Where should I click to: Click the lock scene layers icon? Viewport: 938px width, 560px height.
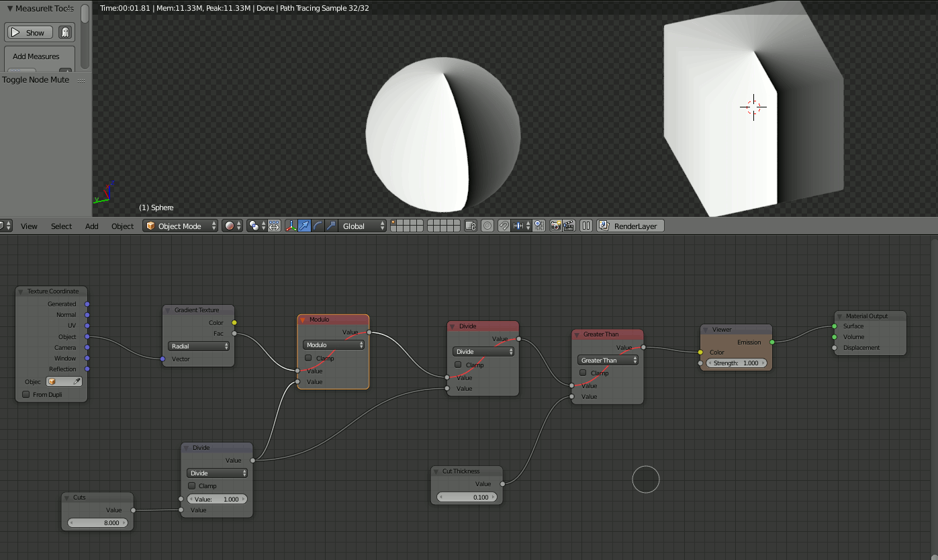[x=470, y=226]
